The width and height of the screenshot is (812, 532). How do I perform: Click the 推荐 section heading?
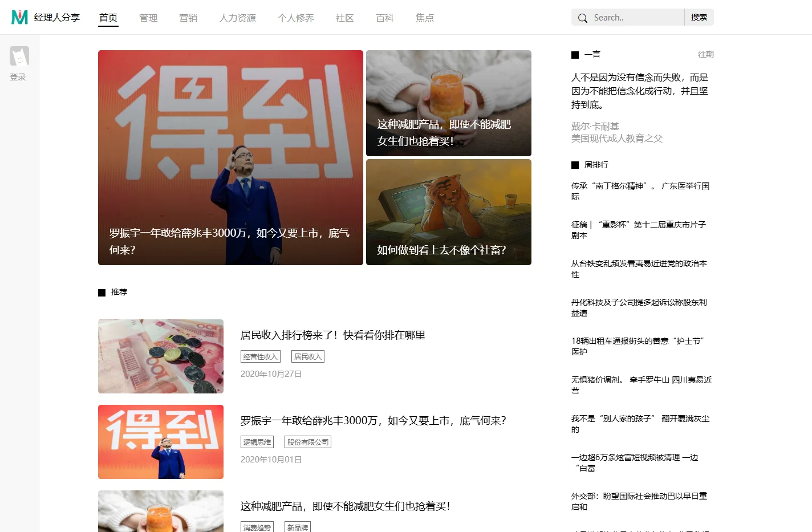coord(119,292)
